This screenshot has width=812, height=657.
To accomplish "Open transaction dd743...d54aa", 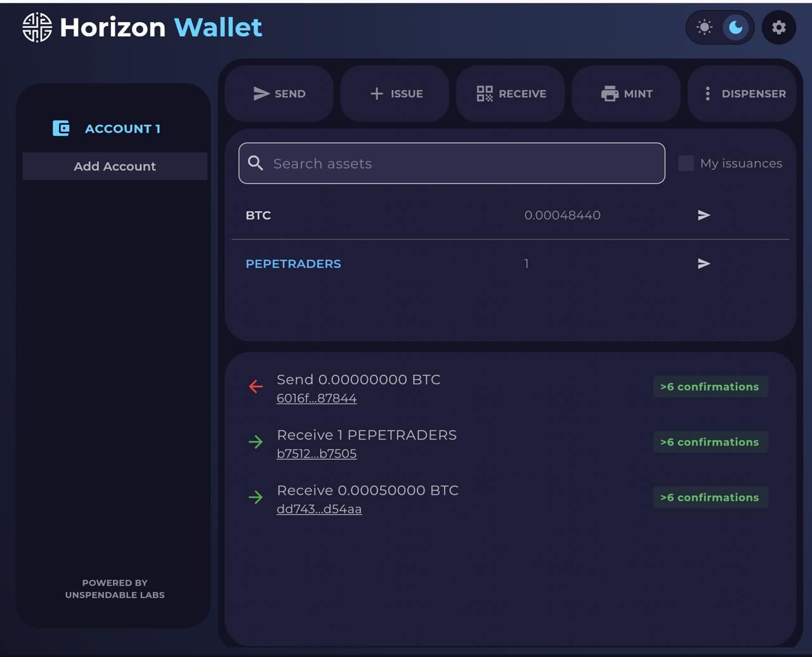I will [319, 509].
